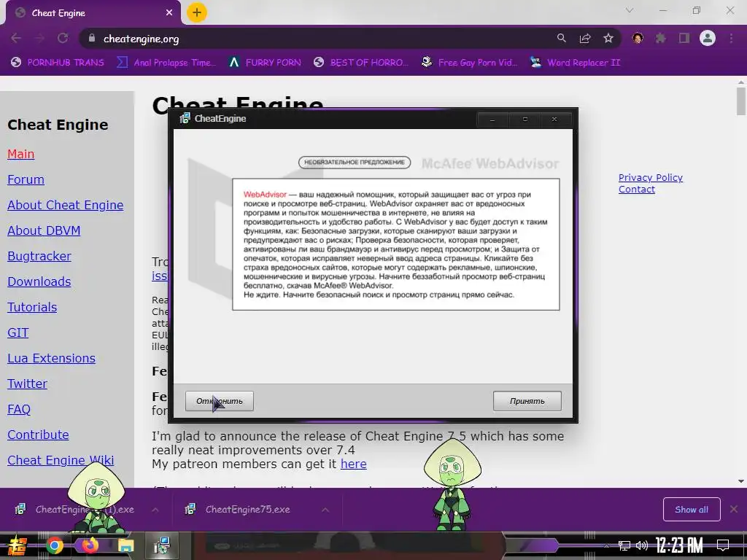Screen dimensions: 747x560
Task: Bookmark this page with the star icon
Action: click(x=608, y=39)
